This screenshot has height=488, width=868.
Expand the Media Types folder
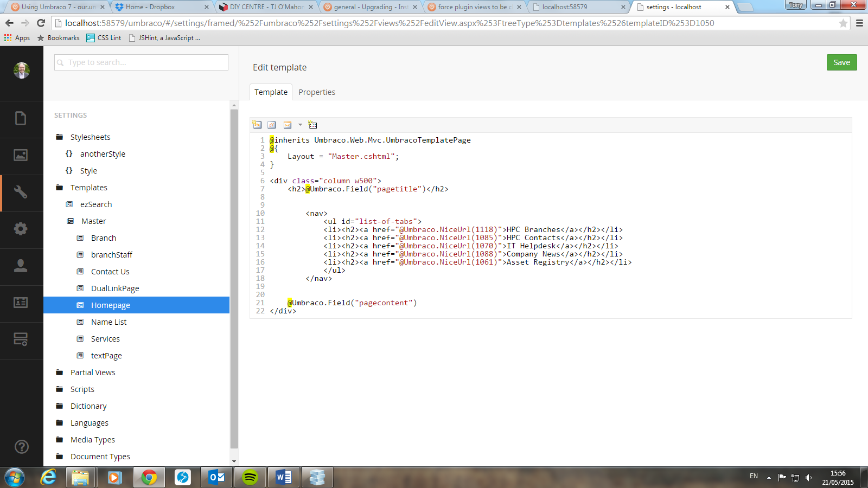(93, 440)
